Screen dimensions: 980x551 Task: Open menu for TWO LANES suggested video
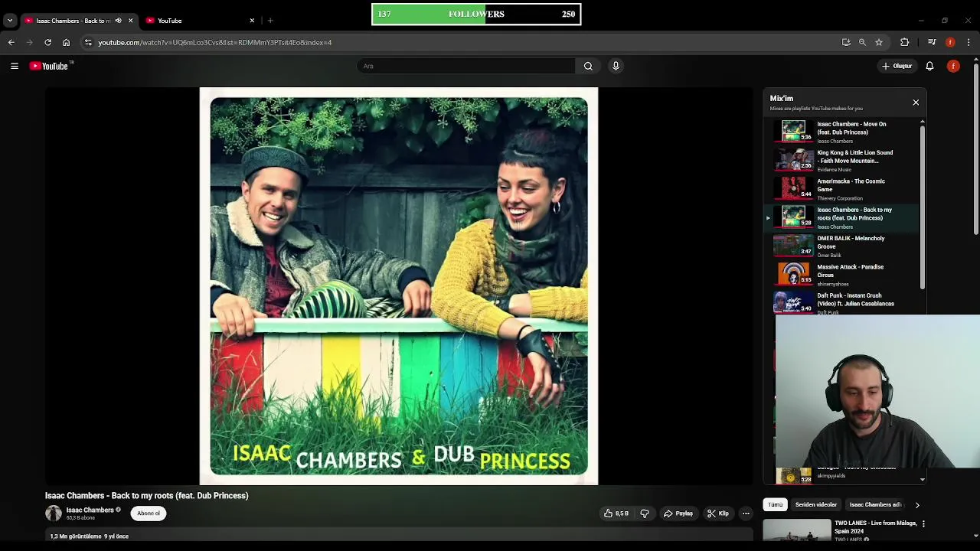tap(923, 524)
